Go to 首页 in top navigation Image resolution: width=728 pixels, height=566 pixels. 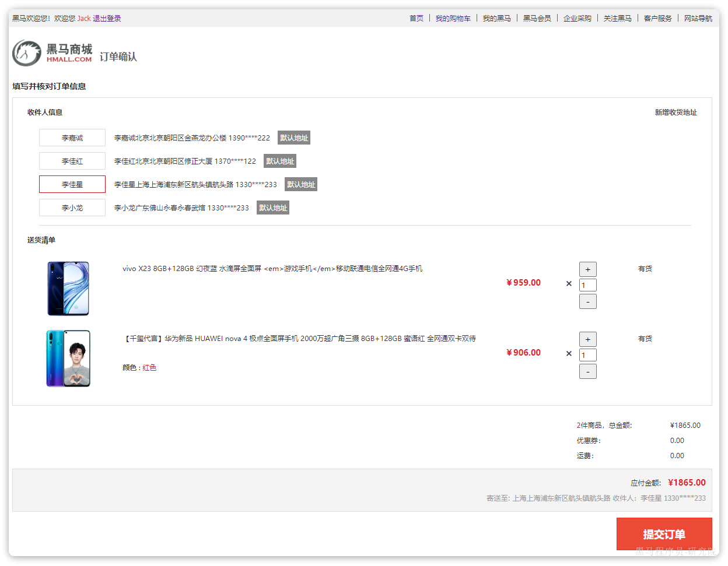416,19
